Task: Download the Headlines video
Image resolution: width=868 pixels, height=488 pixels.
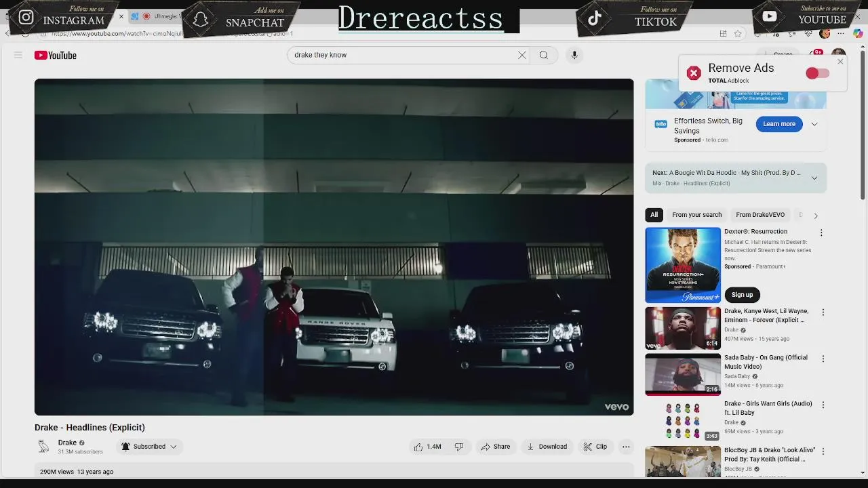Action: click(547, 447)
